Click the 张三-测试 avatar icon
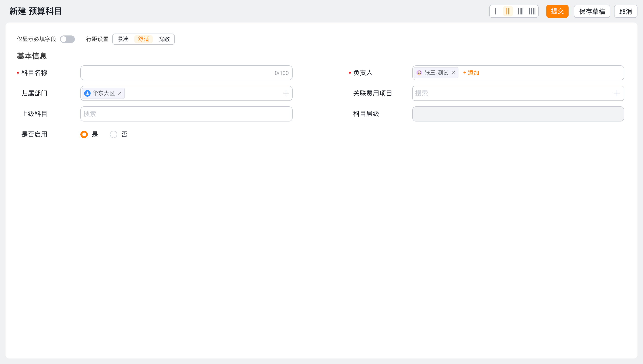643x364 pixels. click(419, 73)
